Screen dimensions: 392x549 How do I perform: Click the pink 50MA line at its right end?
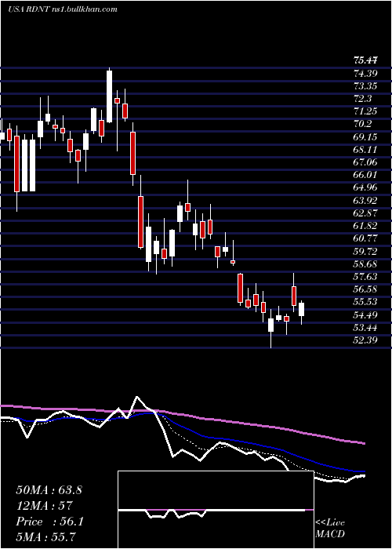coord(364,443)
